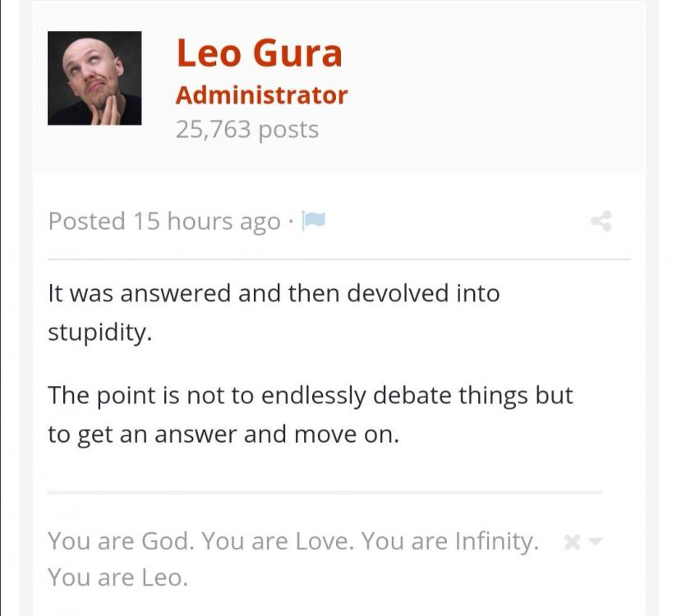Click 'You are Infinity.' in the signature
The image size is (677, 616).
coord(449,542)
